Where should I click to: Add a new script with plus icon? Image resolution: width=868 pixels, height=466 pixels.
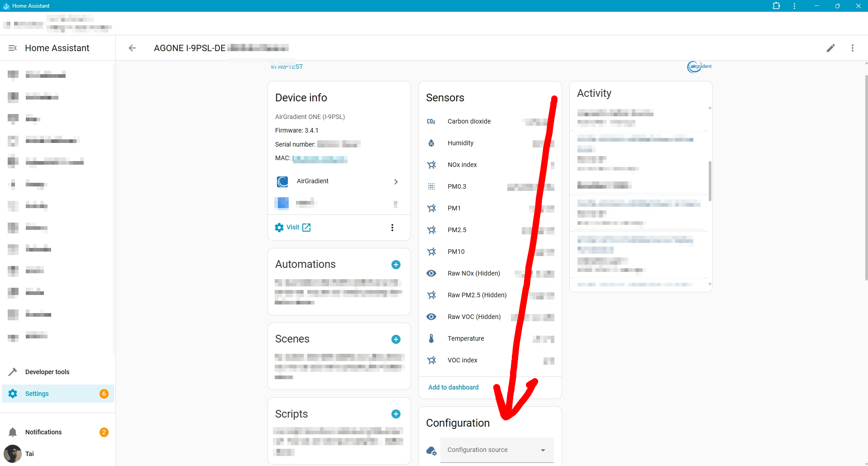[x=396, y=414]
